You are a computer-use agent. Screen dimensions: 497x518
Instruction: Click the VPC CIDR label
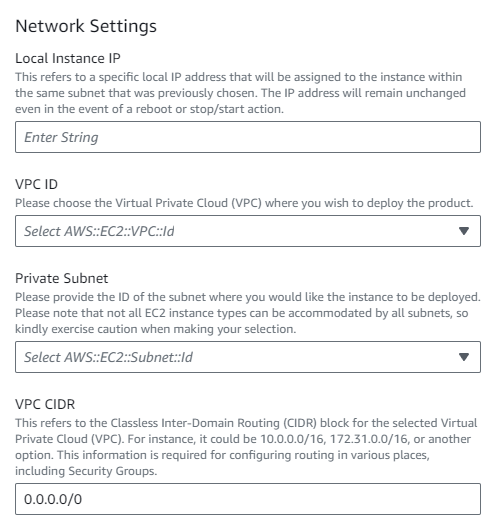pos(45,404)
